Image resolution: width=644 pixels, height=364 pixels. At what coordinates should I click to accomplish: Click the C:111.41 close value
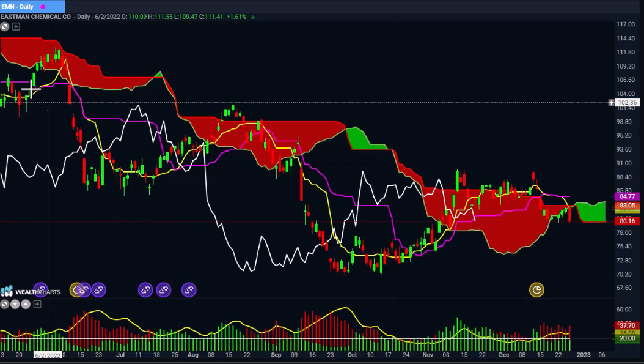[x=211, y=17]
